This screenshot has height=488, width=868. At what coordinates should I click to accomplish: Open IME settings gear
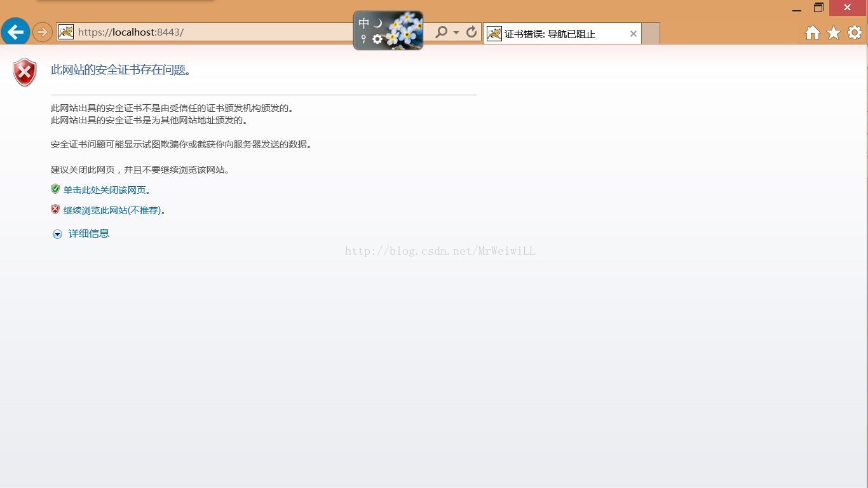[x=377, y=39]
